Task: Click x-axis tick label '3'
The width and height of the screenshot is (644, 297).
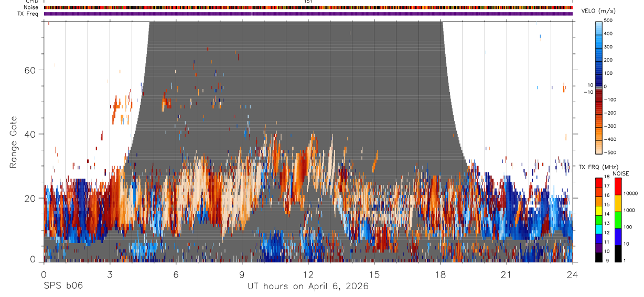Action: [x=110, y=275]
